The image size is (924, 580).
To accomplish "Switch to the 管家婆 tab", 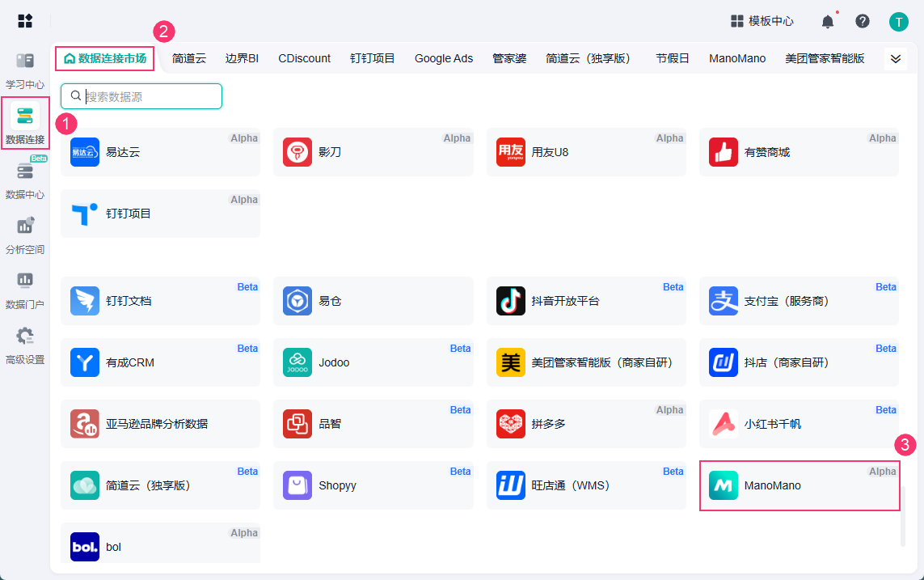I will (x=509, y=58).
